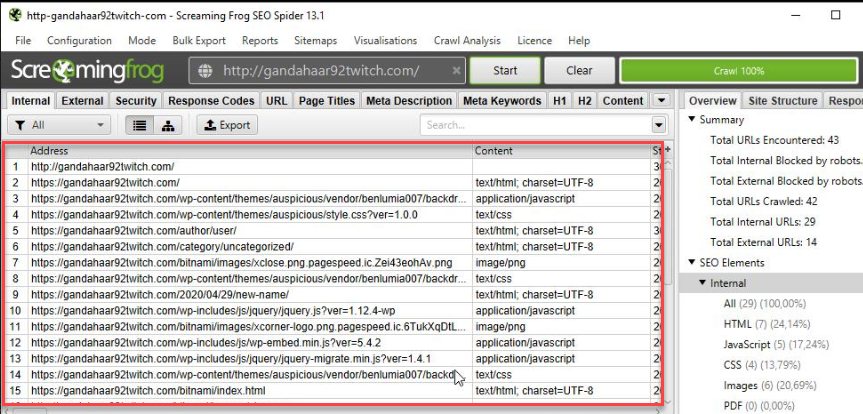
Task: Select the Overview tab
Action: coord(713,101)
